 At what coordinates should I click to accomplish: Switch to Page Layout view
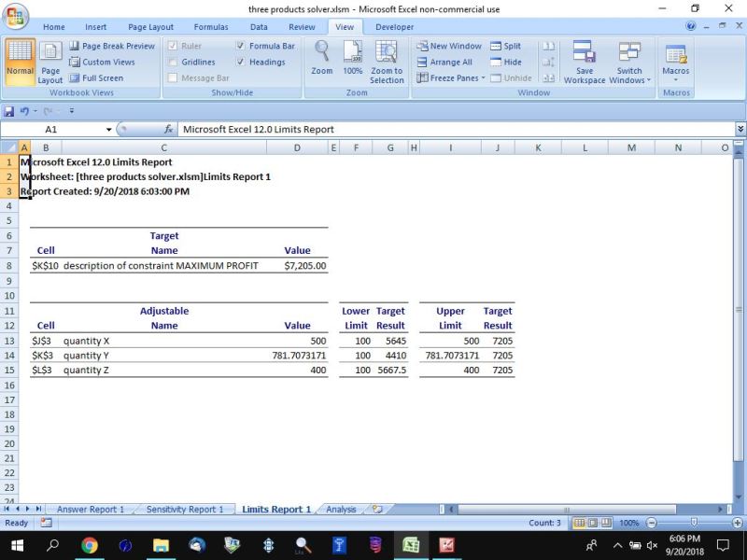[x=50, y=62]
